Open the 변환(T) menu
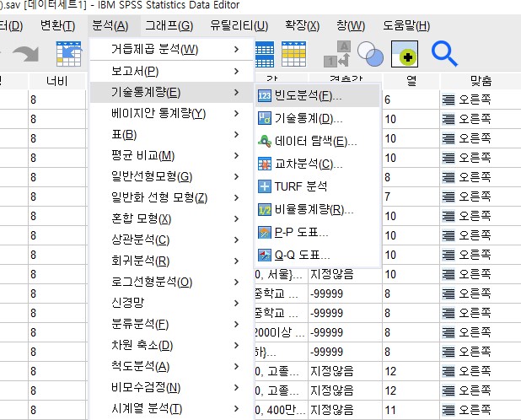 tap(58, 25)
